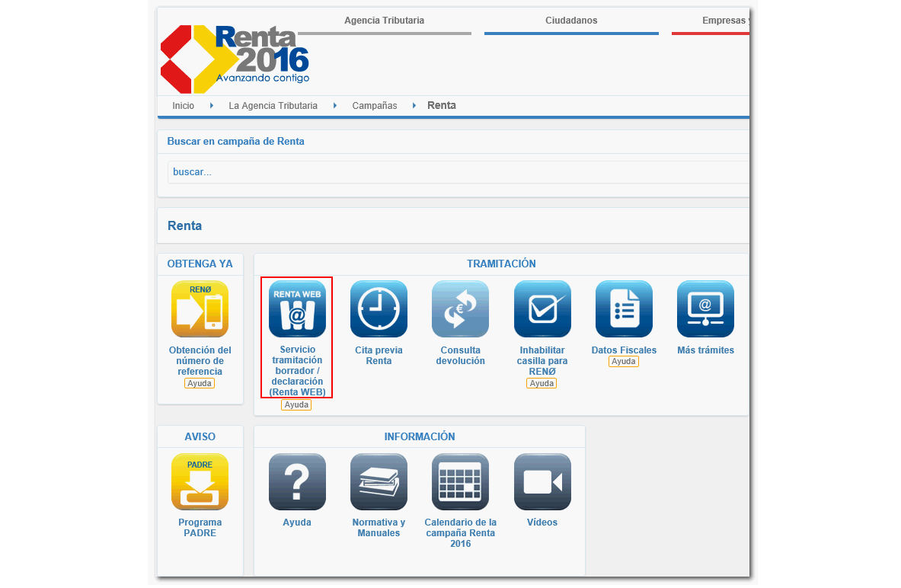Open the Más trámites monitor icon
This screenshot has width=901, height=588.
(705, 308)
